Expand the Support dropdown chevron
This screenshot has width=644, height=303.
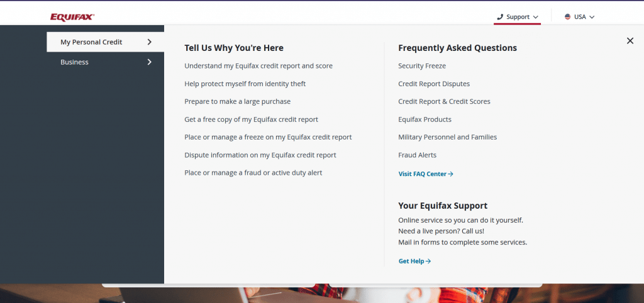tap(536, 17)
